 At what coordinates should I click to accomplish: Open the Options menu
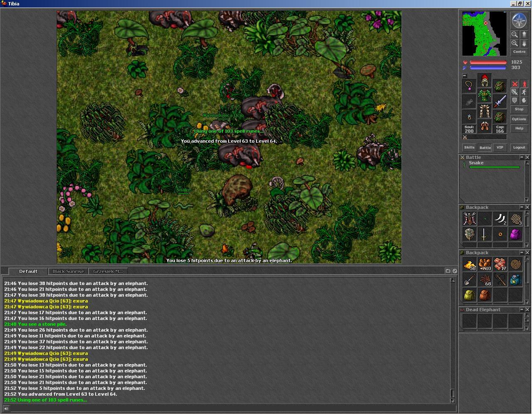[x=519, y=119]
